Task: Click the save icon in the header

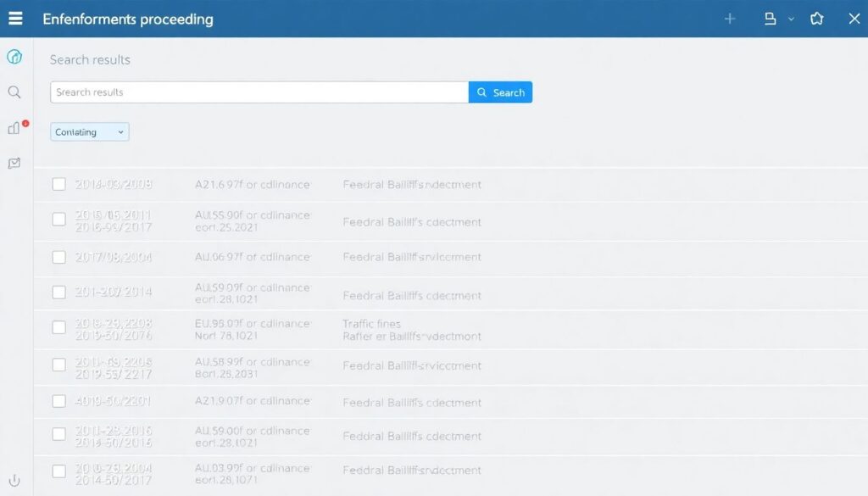Action: (770, 19)
